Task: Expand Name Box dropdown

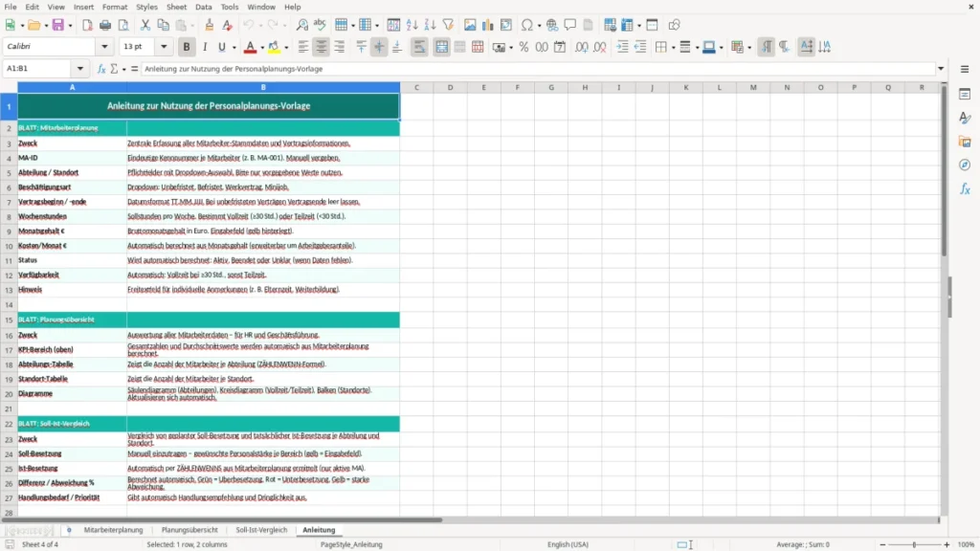Action: [80, 69]
